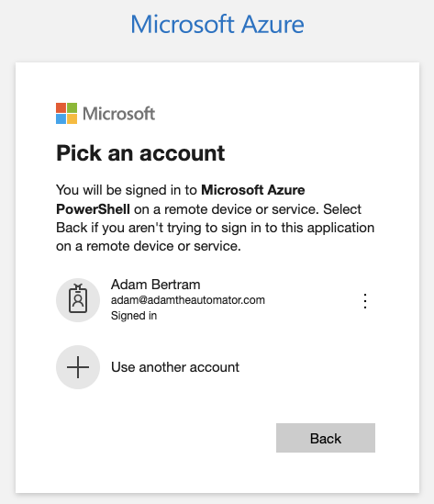Screen dimensions: 434x504
Task: Click the gray Microsoft wordmark beside the logo
Action: point(119,114)
